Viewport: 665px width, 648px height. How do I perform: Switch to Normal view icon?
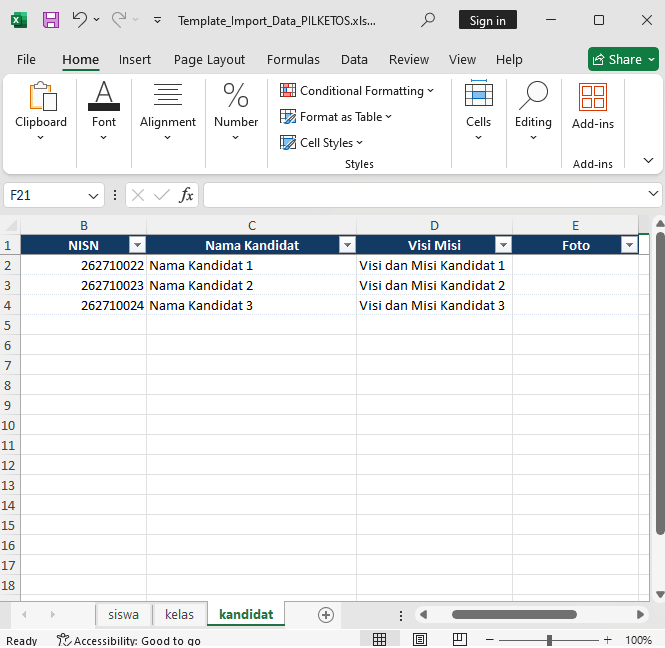coord(379,640)
